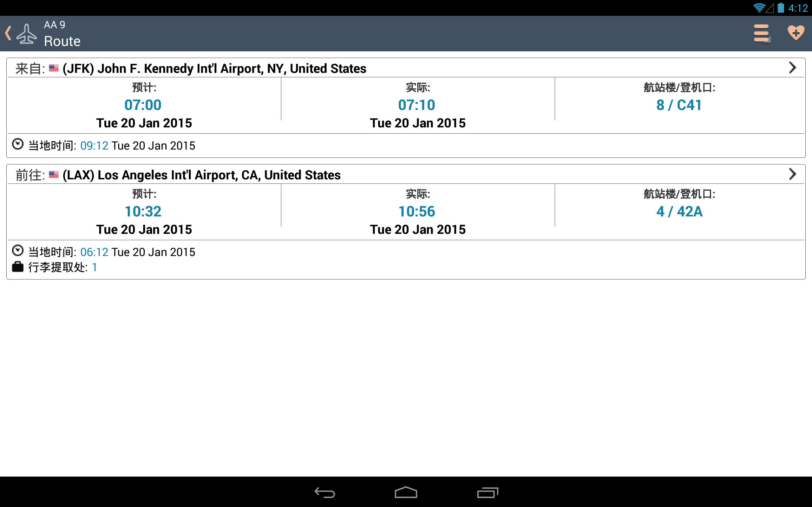Tap scheduled arrival time 10:32
The width and height of the screenshot is (812, 507).
coord(143,212)
